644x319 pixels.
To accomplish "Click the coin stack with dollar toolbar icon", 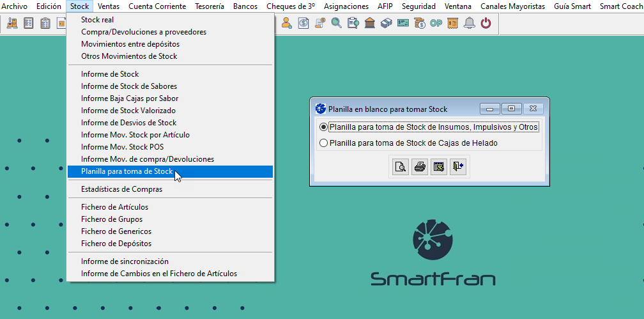I will tap(419, 23).
